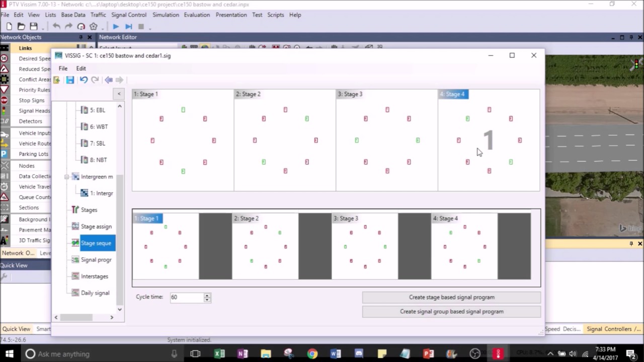Open Google Chrome from the taskbar
The width and height of the screenshot is (644, 362).
click(x=312, y=354)
